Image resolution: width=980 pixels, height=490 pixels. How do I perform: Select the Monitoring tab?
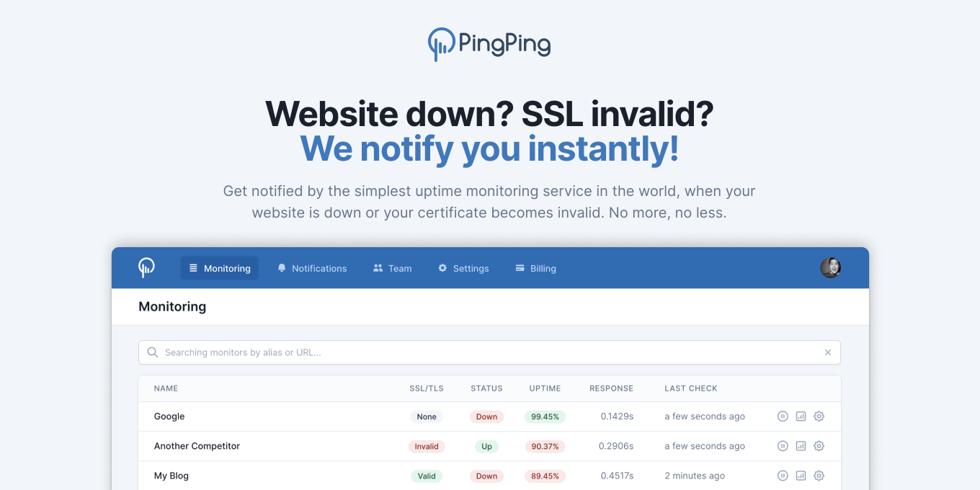pyautogui.click(x=219, y=268)
